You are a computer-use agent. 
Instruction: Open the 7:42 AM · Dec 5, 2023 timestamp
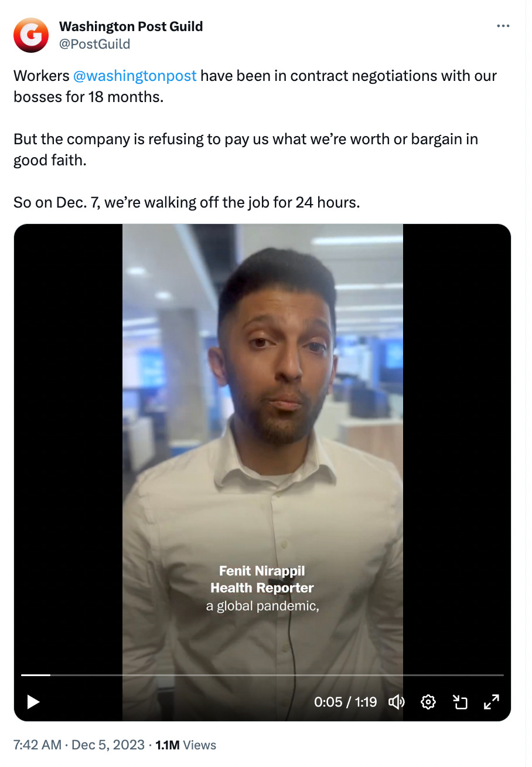tap(79, 745)
